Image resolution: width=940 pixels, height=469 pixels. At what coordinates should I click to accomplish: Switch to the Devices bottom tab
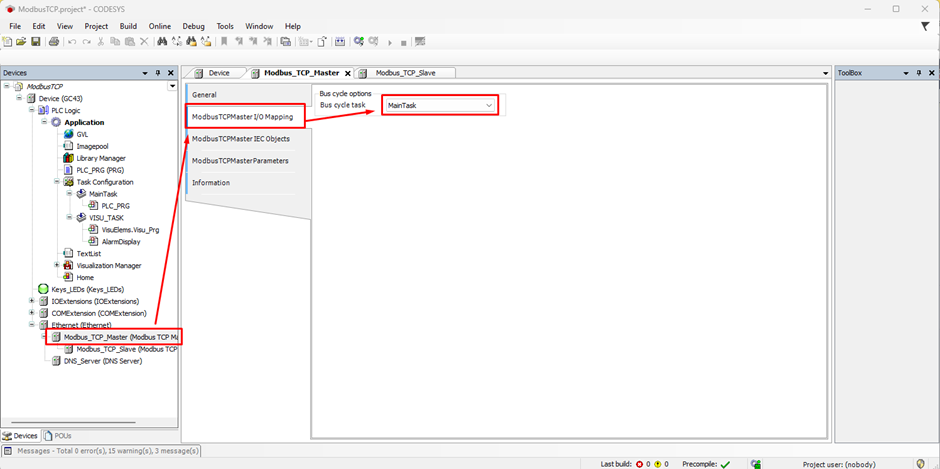[x=20, y=435]
